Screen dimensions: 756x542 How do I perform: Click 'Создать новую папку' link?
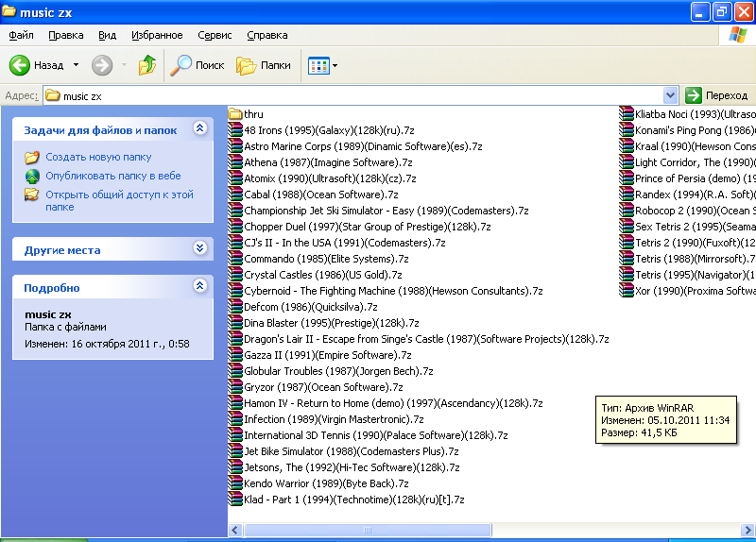click(x=98, y=157)
